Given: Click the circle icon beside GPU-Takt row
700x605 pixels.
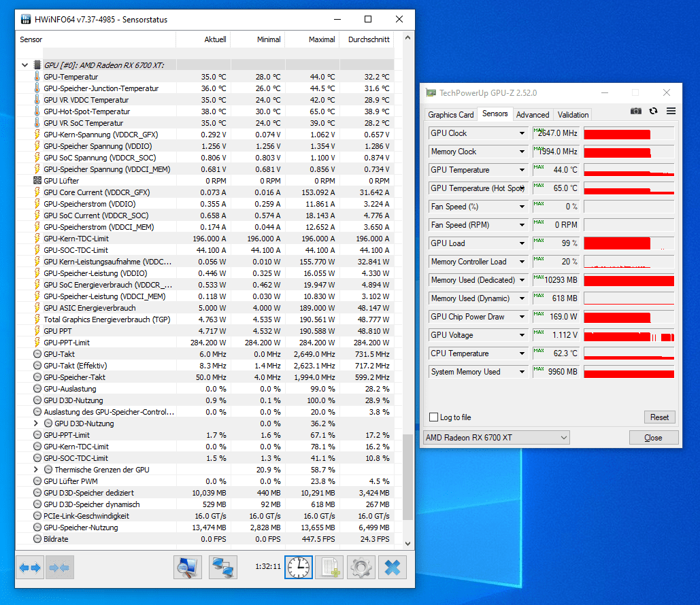Looking at the screenshot, I should pos(37,353).
